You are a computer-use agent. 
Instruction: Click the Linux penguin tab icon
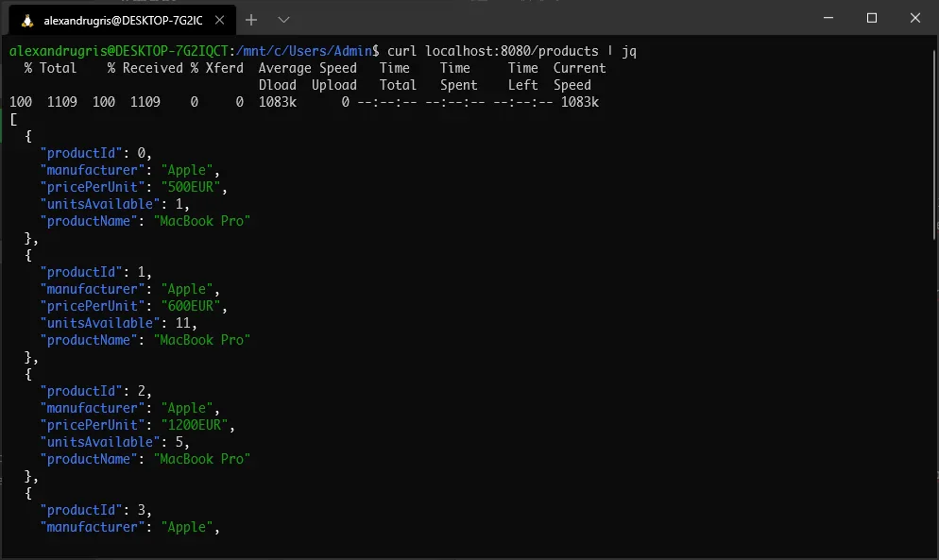click(x=27, y=21)
